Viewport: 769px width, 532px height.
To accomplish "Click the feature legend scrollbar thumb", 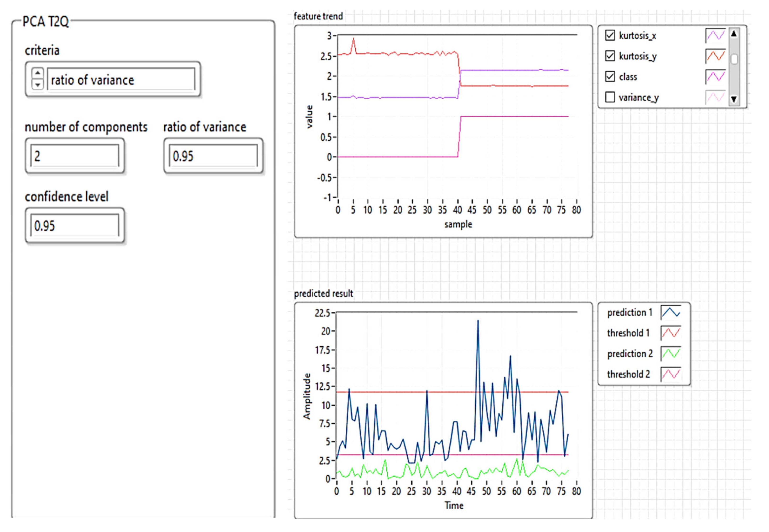I will [734, 59].
